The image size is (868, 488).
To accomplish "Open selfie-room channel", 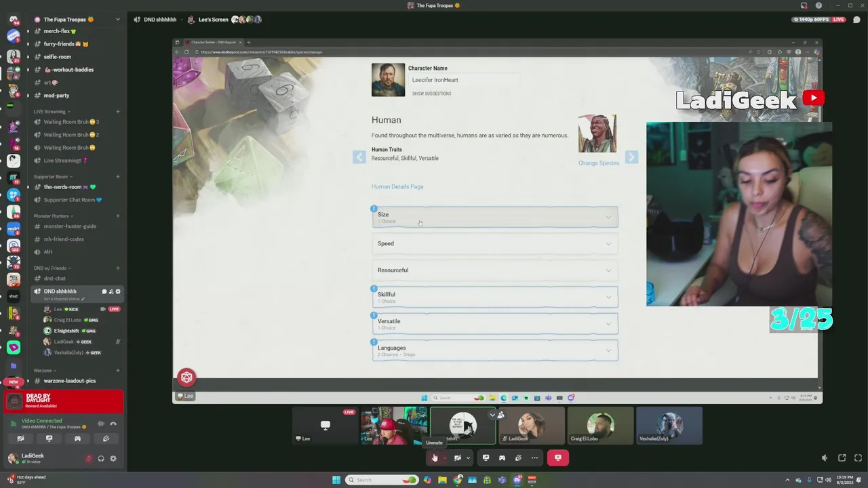I will pos(76,57).
